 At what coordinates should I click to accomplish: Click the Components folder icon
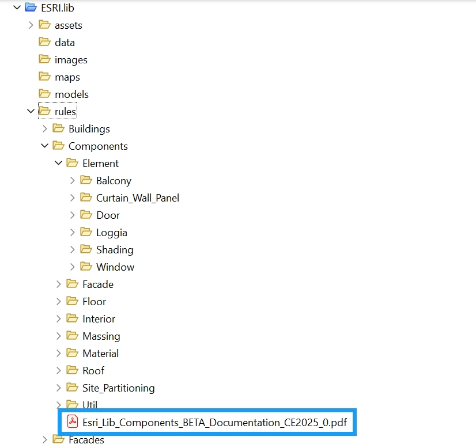pyautogui.click(x=59, y=146)
